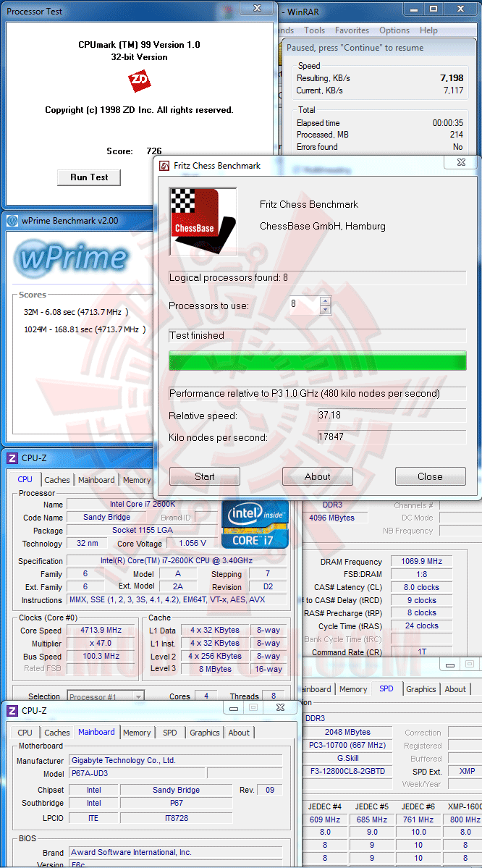Select the Caches tab in upper CPU-Z
This screenshot has width=482, height=868.
[x=57, y=480]
